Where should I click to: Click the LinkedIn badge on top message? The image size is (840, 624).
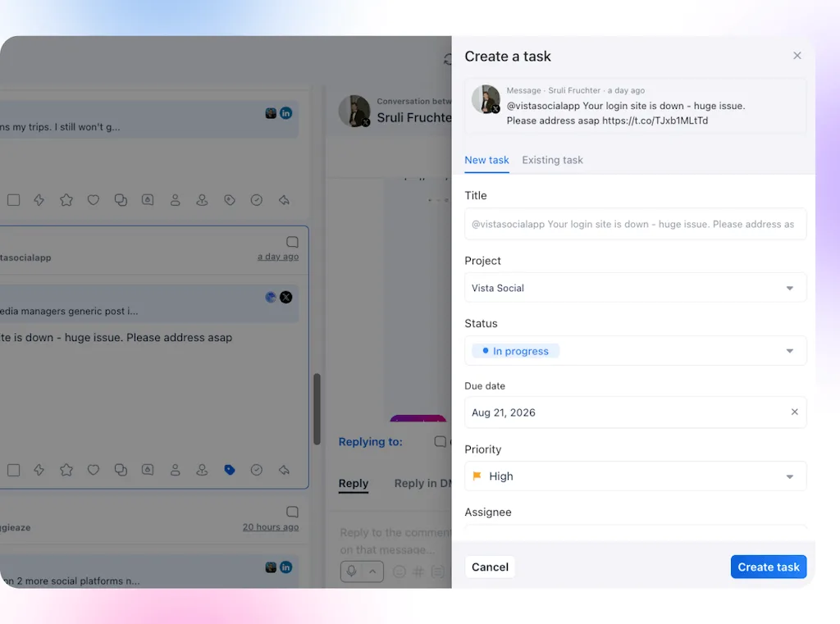286,113
